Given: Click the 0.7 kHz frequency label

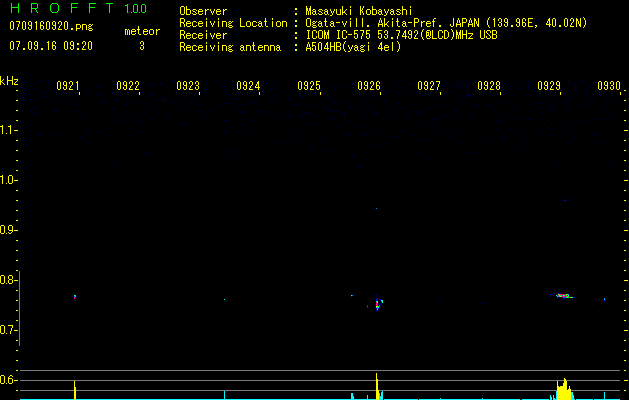Looking at the screenshot, I should point(7,330).
